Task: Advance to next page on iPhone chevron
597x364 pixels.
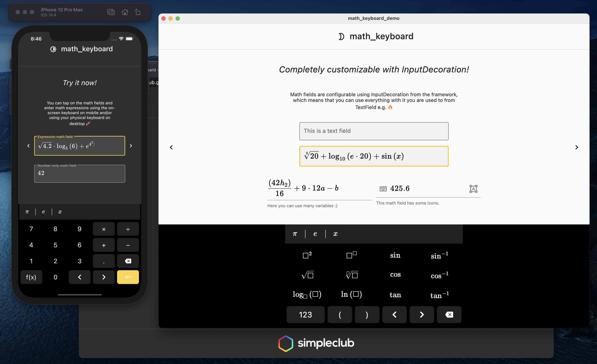Action: [x=131, y=146]
